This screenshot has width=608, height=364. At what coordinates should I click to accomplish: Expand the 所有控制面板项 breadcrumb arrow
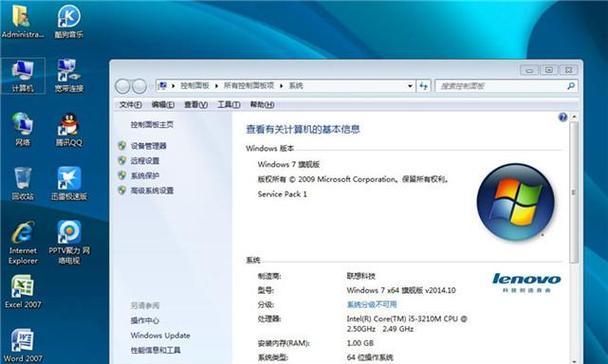[x=281, y=86]
